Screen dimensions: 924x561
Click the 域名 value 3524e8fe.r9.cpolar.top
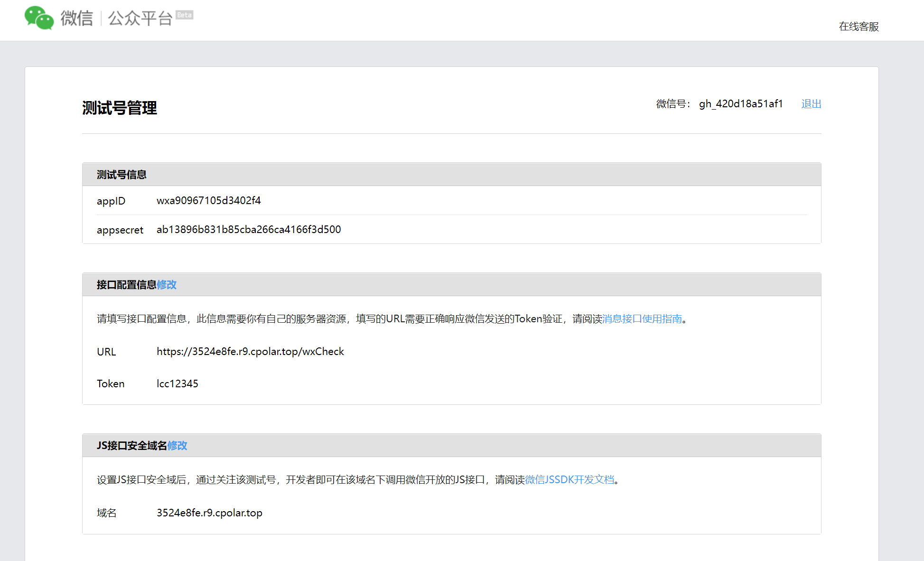[x=209, y=513]
